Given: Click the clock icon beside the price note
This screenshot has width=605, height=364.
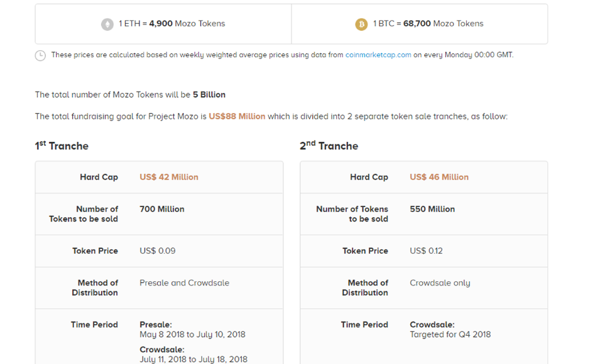Looking at the screenshot, I should (40, 55).
